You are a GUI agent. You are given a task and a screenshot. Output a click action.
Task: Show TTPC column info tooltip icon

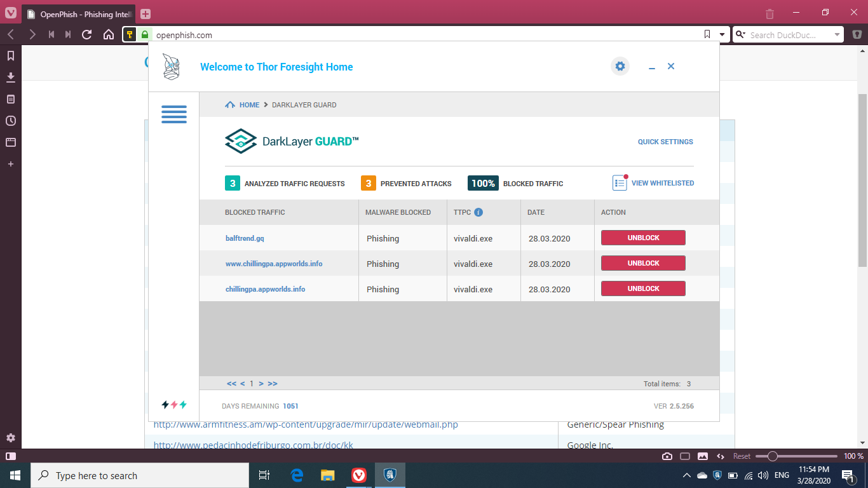pos(478,212)
